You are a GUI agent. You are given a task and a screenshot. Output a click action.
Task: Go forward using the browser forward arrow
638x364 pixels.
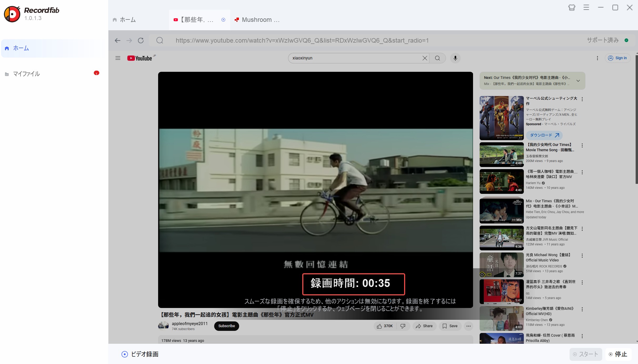pos(129,41)
